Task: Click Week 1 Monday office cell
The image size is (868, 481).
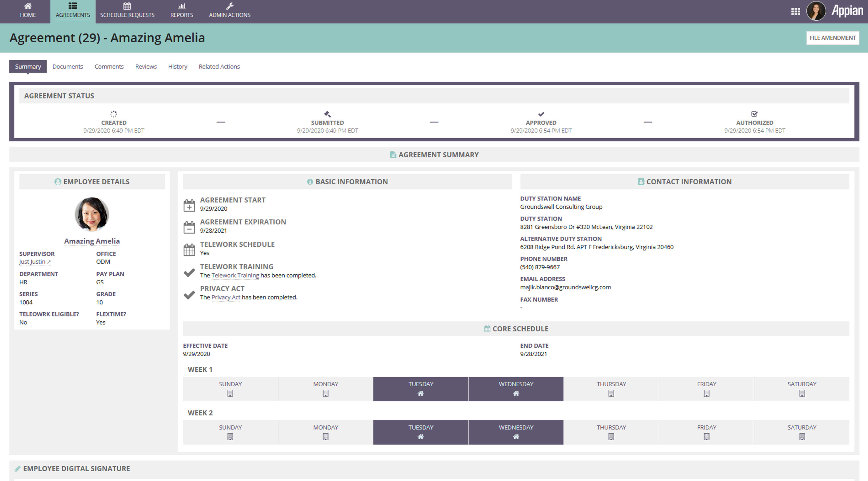Action: tap(325, 389)
